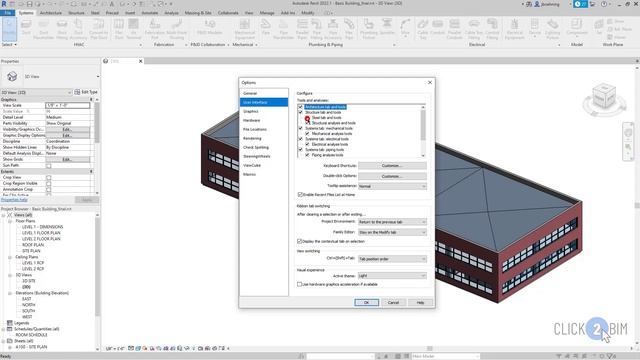
Task: Select the Flex Duct tool
Action: tap(119, 29)
